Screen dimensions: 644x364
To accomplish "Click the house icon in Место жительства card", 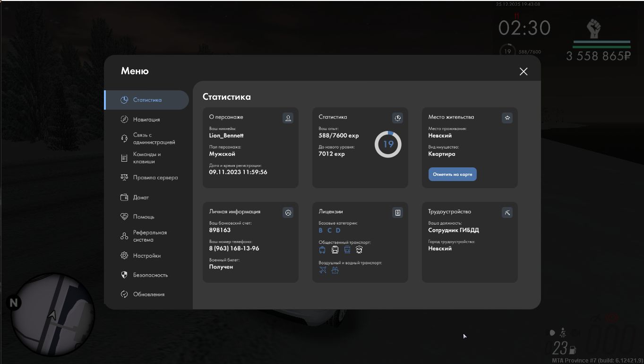I will (507, 118).
